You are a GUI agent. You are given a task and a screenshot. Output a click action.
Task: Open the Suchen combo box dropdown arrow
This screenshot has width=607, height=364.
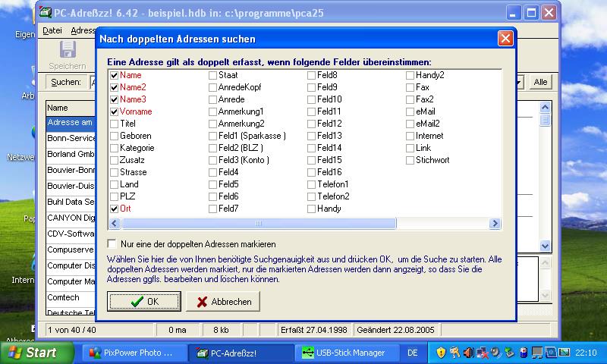[x=519, y=82]
